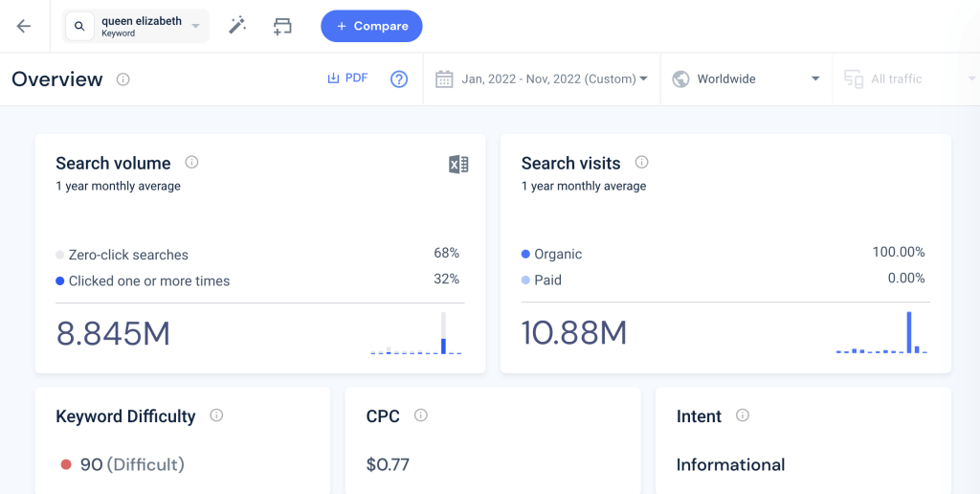
Task: Click the Search visits sparkline chart
Action: click(x=881, y=332)
